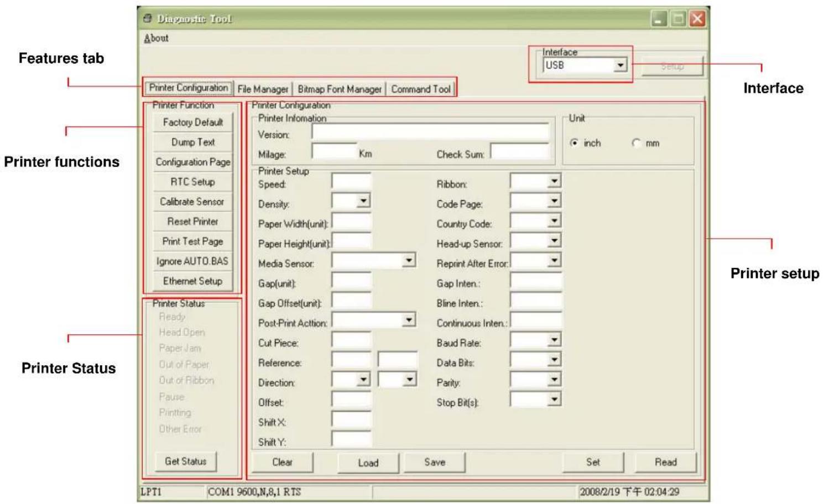Click the Paper Height field

point(352,241)
